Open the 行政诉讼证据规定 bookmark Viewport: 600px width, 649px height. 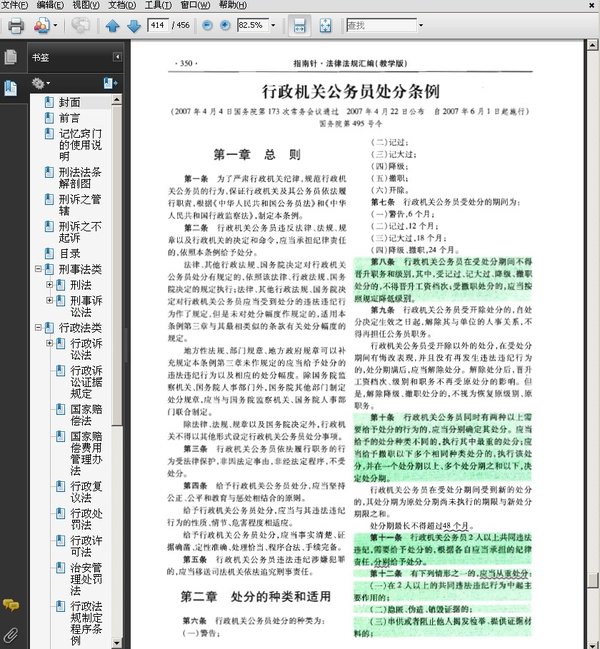[x=86, y=382]
